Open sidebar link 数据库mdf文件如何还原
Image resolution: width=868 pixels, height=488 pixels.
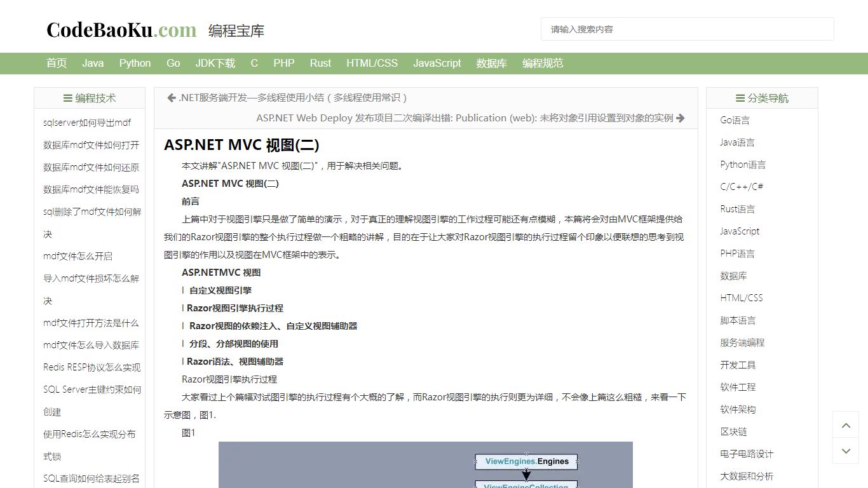point(91,167)
